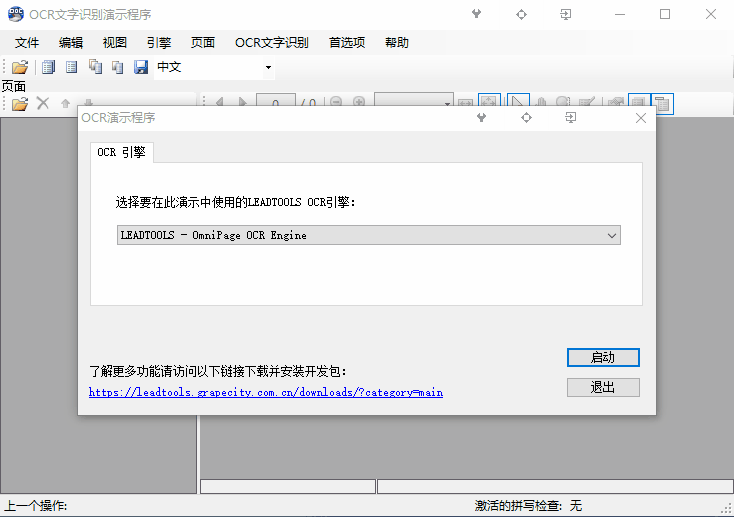Open the 文件 menu
The image size is (734, 517).
pos(27,42)
